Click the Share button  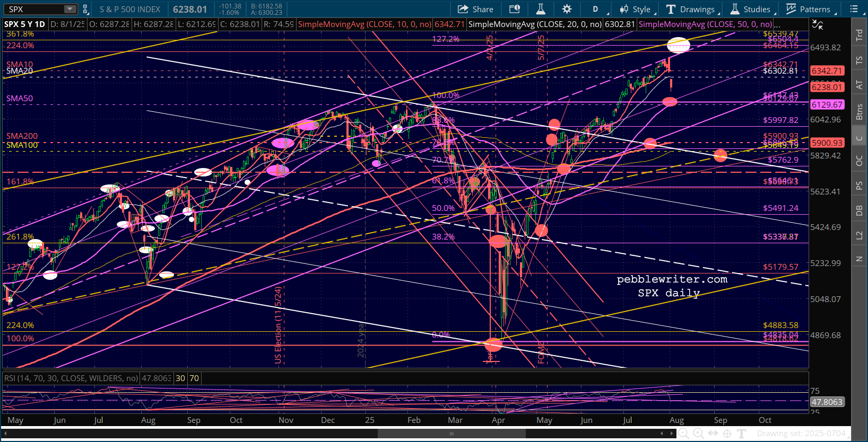pyautogui.click(x=475, y=9)
